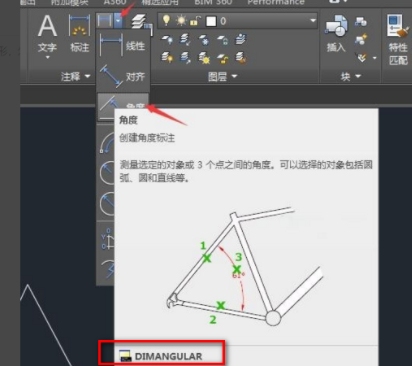412x366 pixels.
Task: Click the Make Current layer icon
Action: [x=241, y=39]
